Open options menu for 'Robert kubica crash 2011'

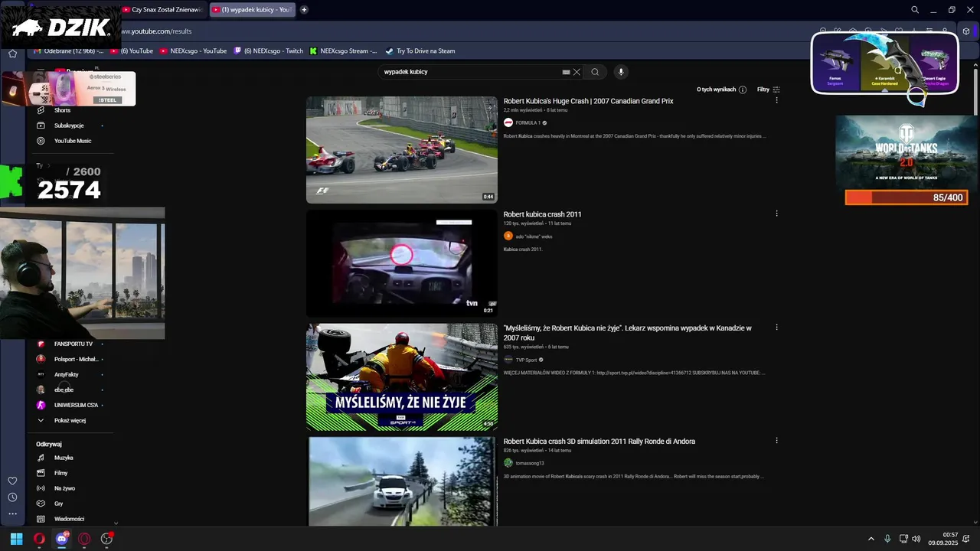[x=776, y=214]
